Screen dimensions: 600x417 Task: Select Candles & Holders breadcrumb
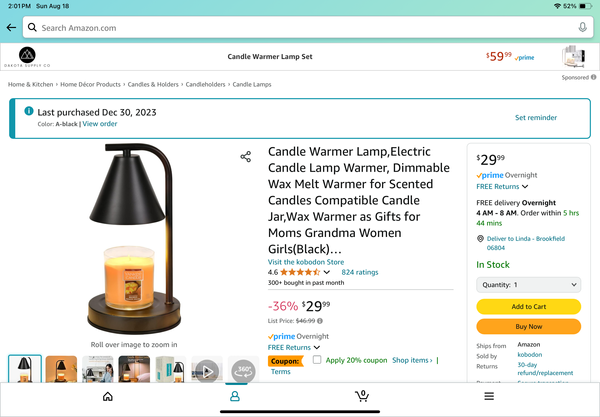(153, 85)
